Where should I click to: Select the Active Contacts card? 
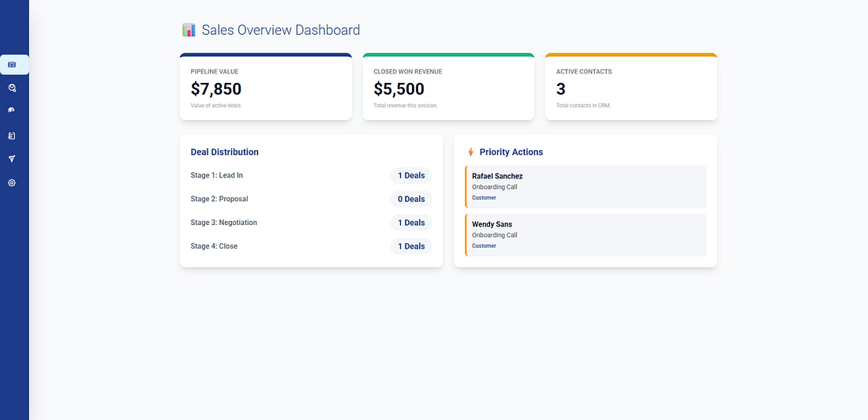631,86
